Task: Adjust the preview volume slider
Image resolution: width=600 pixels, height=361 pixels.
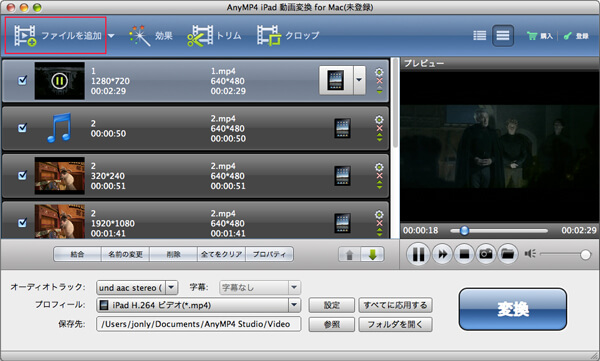Action: 565,254
